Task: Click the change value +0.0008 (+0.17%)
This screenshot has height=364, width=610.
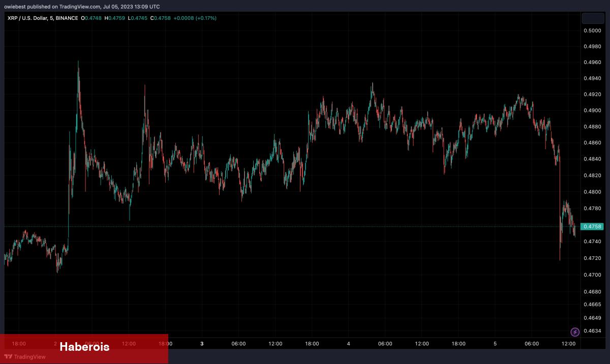Action: click(x=195, y=18)
